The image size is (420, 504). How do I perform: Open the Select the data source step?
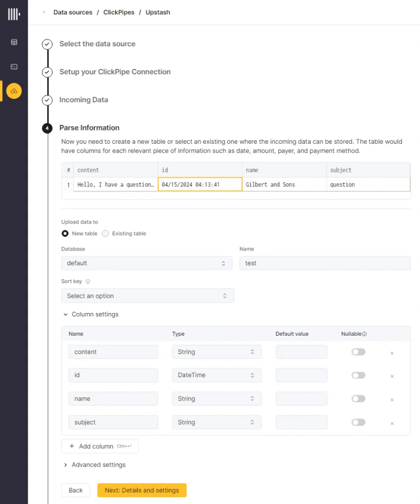tap(97, 44)
